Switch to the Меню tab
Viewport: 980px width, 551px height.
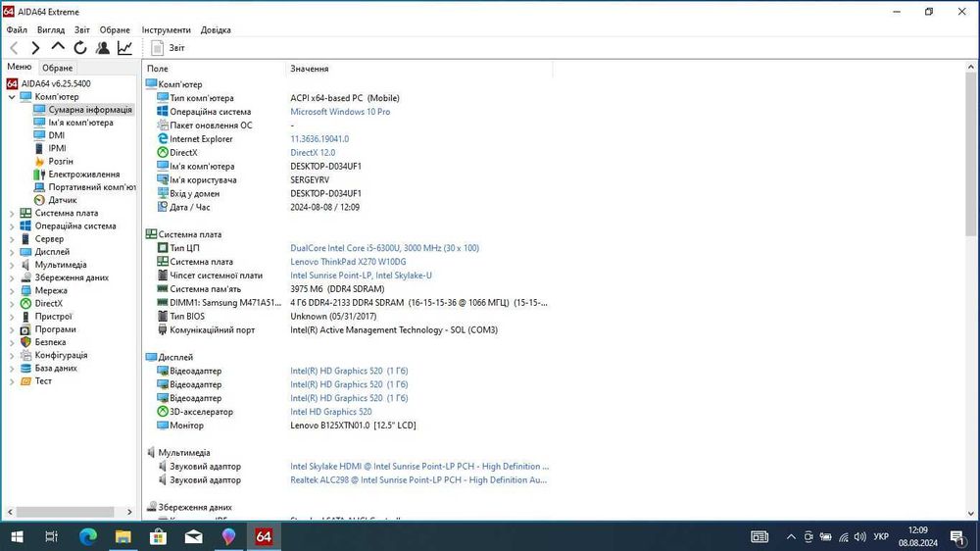[x=20, y=67]
